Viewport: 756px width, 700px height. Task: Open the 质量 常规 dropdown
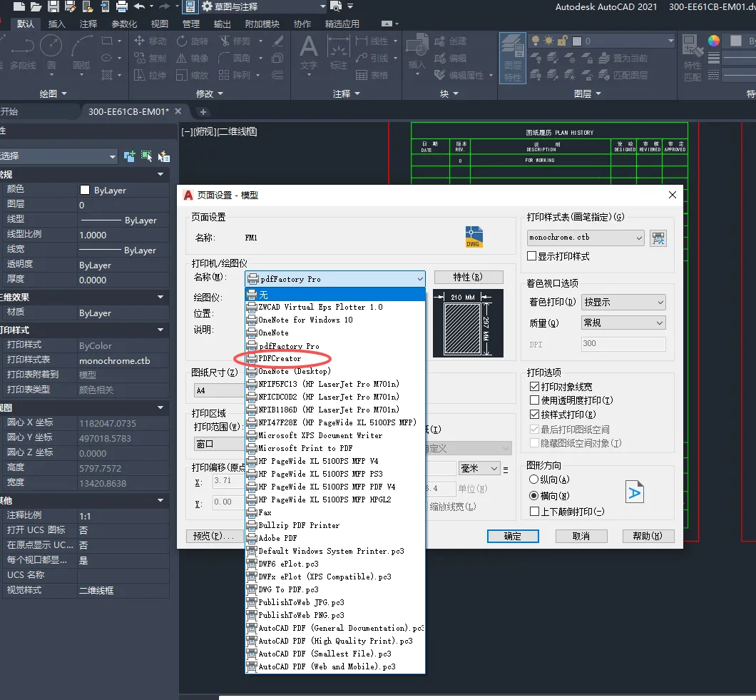click(x=623, y=323)
